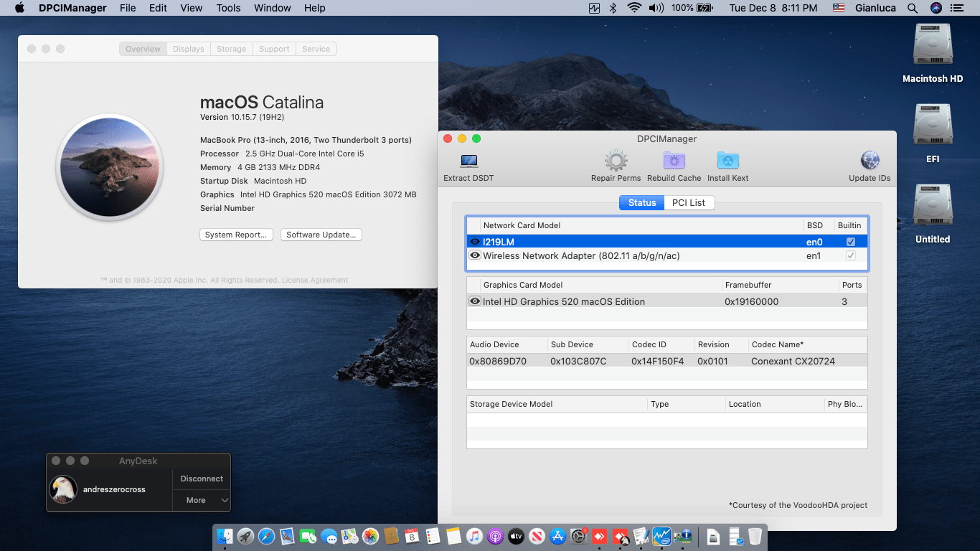This screenshot has height=551, width=980.
Task: Open System Preferences from the Dock
Action: (x=579, y=536)
